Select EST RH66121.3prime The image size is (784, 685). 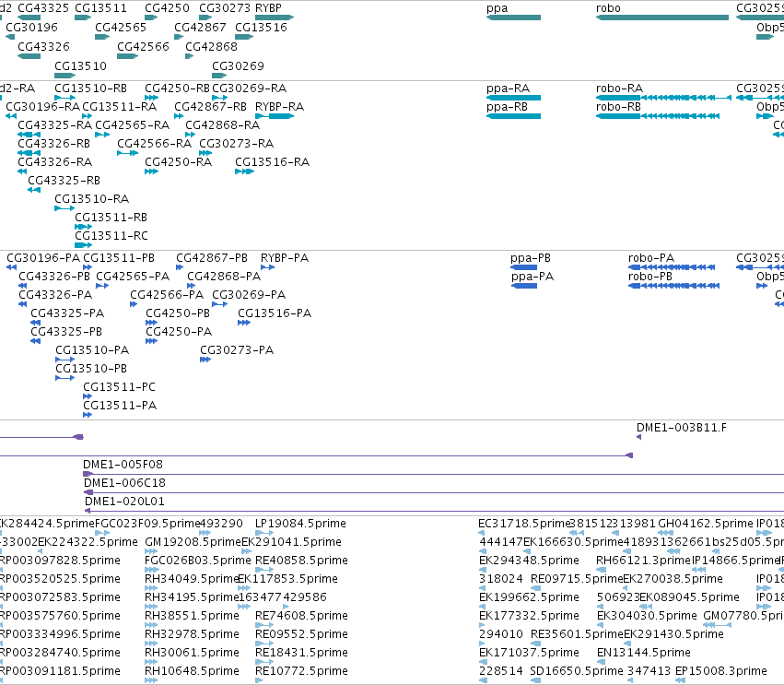click(601, 570)
